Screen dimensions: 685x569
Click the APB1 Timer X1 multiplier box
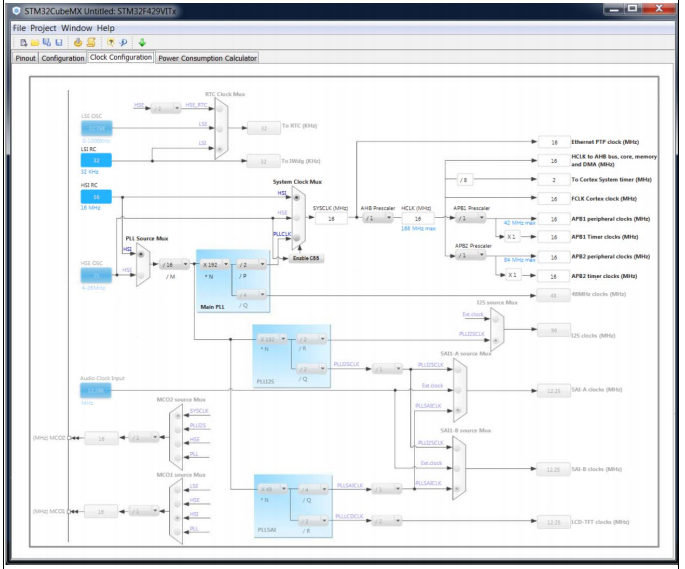[512, 237]
